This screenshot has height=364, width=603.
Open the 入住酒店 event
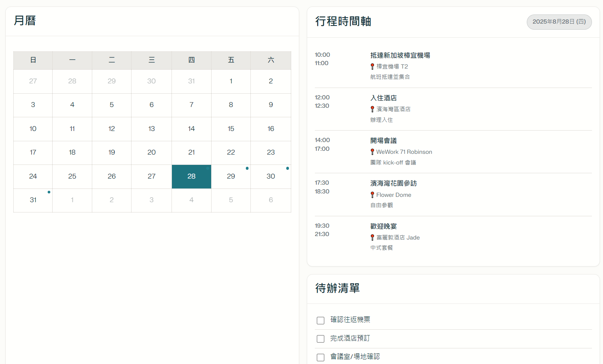[383, 98]
